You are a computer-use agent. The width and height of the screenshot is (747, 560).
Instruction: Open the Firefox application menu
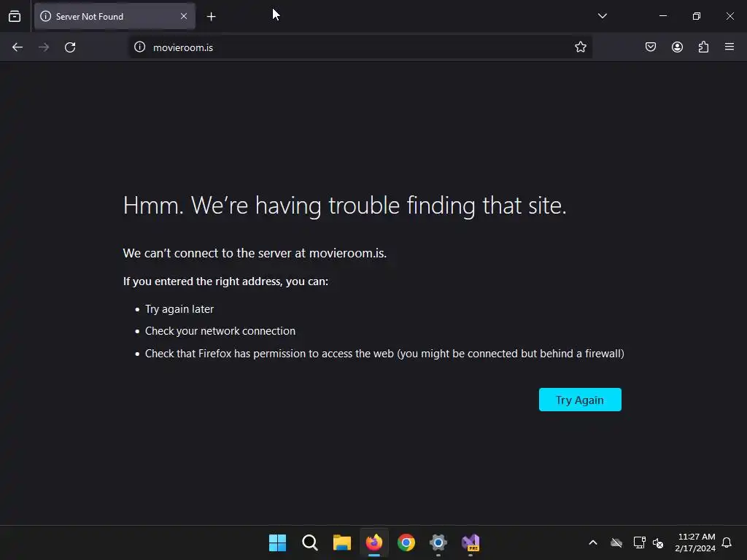pos(729,47)
